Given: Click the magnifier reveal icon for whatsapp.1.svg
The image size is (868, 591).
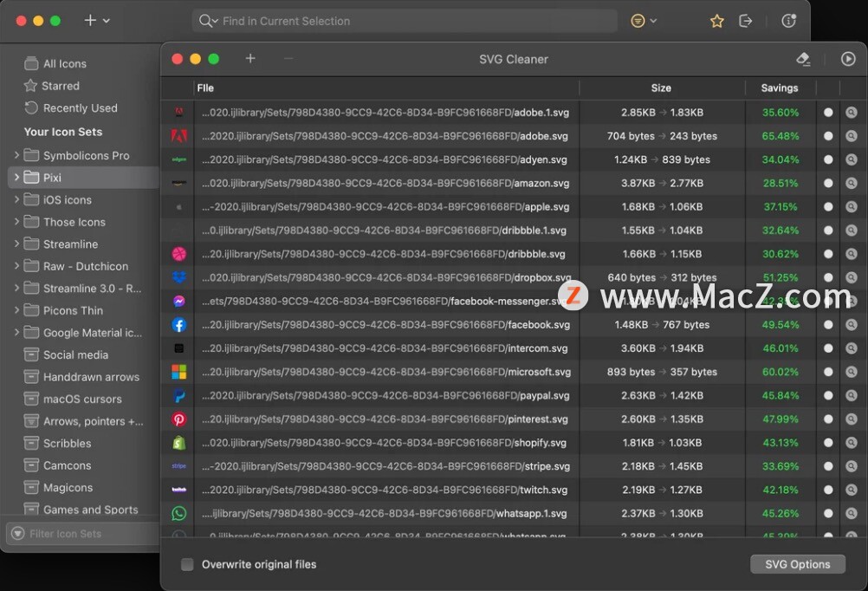Looking at the screenshot, I should point(851,514).
